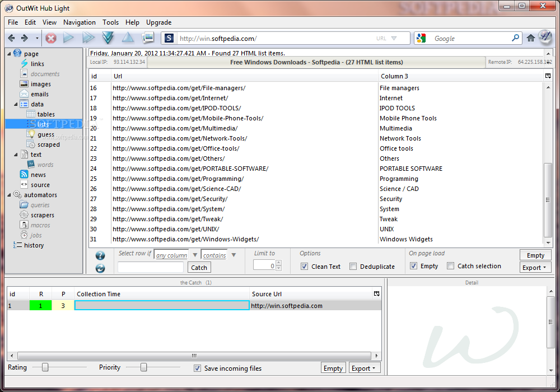Click the Softpedia favicon in address bar
Screen dimensions: 560x392
click(169, 38)
